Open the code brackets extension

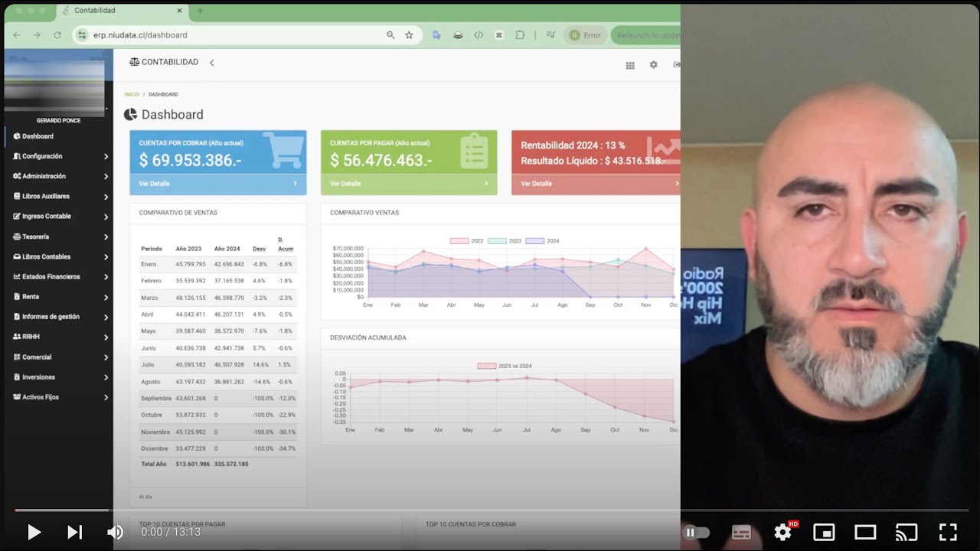[x=479, y=35]
